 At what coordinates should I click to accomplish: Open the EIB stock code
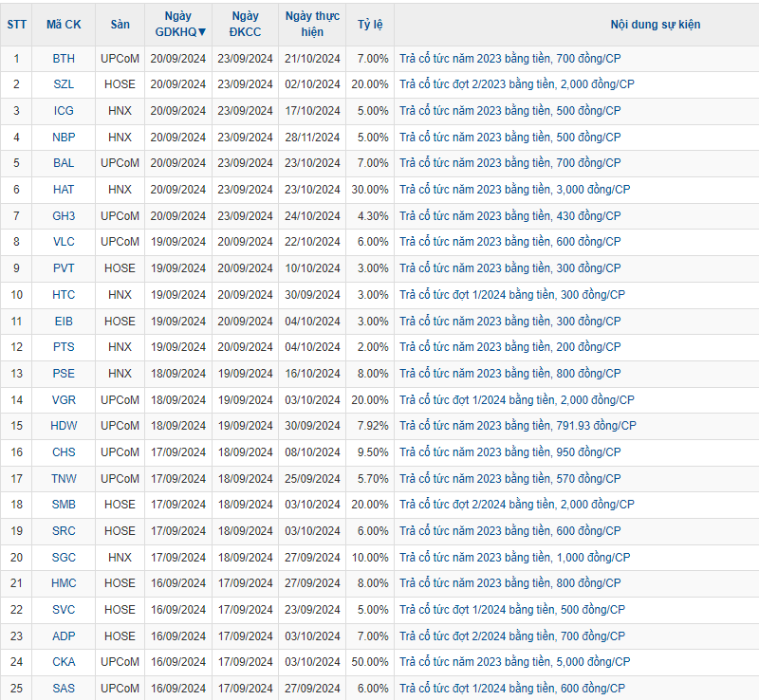click(x=64, y=322)
